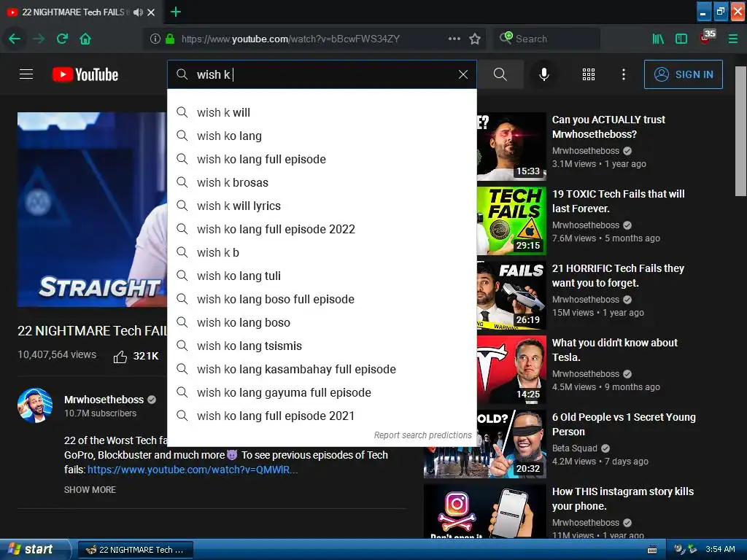
Task: Like the video with thumbs up
Action: 120,356
